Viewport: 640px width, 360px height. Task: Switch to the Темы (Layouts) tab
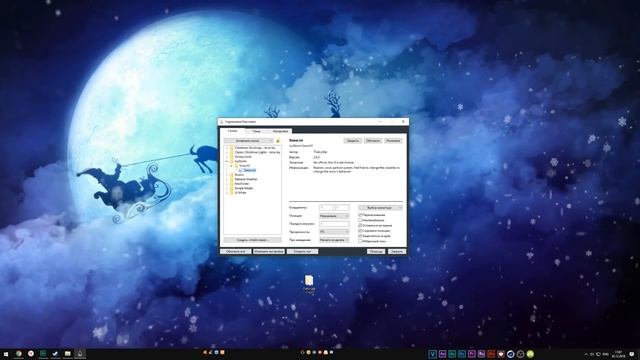click(256, 131)
